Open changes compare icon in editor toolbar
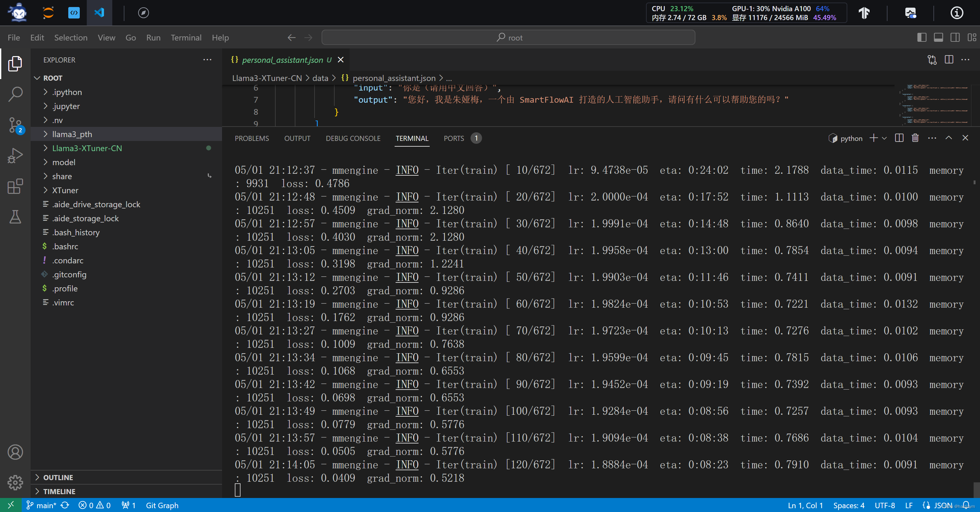 (x=932, y=60)
